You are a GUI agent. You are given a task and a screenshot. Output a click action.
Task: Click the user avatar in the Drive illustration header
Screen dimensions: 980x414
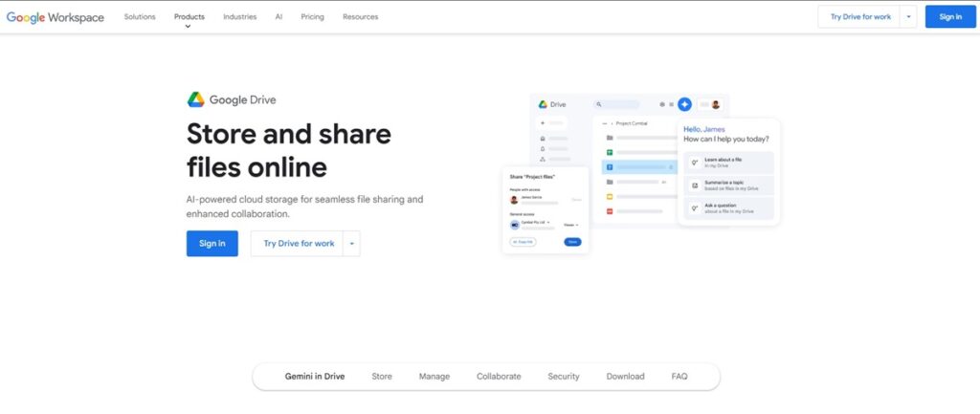(716, 104)
